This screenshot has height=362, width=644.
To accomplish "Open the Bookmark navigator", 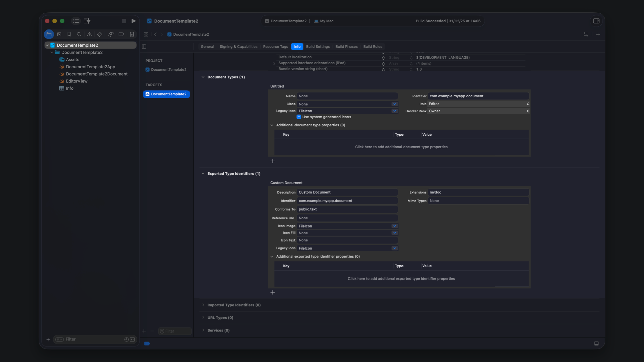I will [x=69, y=34].
